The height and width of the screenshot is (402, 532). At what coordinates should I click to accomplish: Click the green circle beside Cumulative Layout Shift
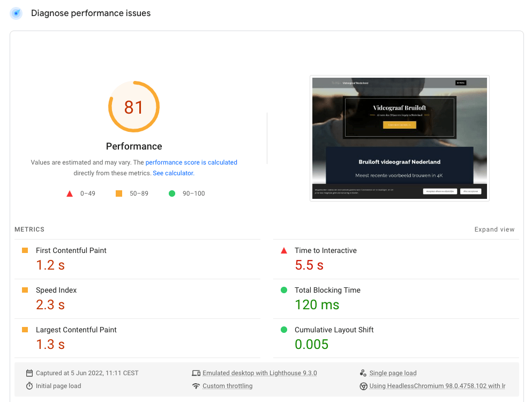pos(283,329)
